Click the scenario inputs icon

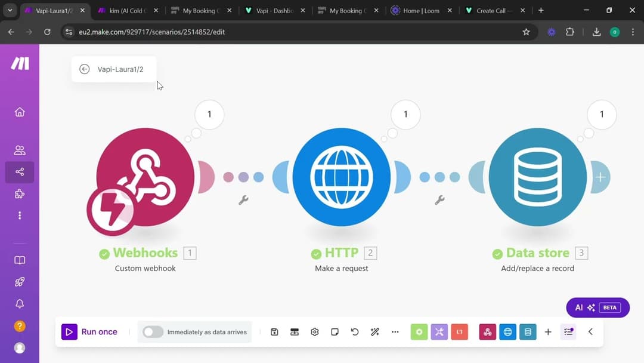click(x=295, y=332)
